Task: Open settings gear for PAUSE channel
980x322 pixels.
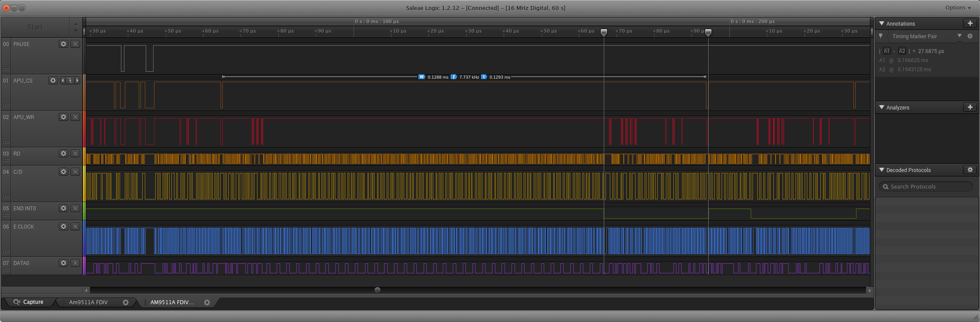Action: 64,44
